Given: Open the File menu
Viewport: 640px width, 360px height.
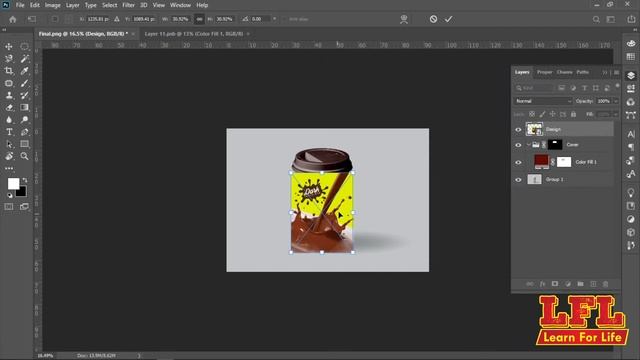Looking at the screenshot, I should tap(20, 5).
